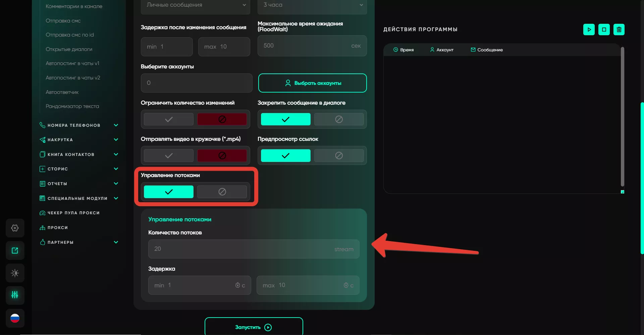This screenshot has width=644, height=335.
Task: Click the gauge icon next to Чекер пула прокси
Action: [x=42, y=213]
